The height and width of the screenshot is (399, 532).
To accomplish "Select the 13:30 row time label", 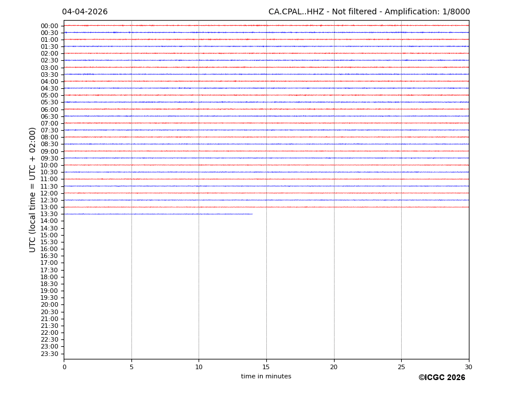I will point(49,214).
